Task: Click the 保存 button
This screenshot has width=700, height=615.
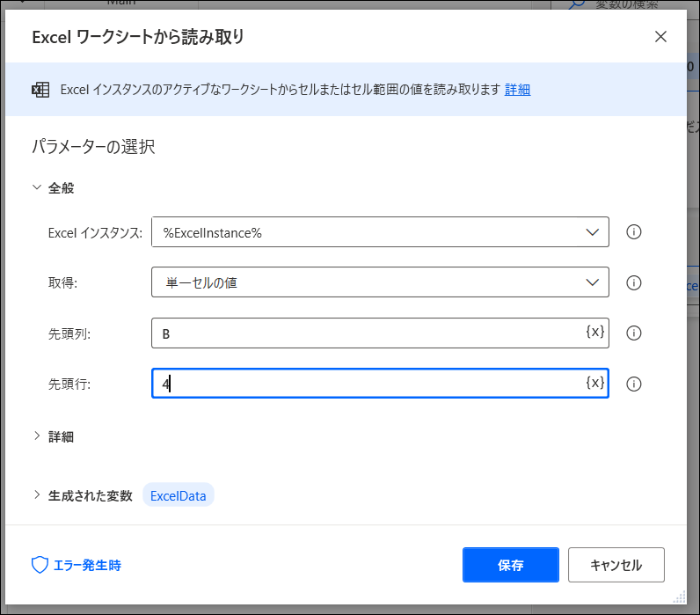Action: pos(511,565)
